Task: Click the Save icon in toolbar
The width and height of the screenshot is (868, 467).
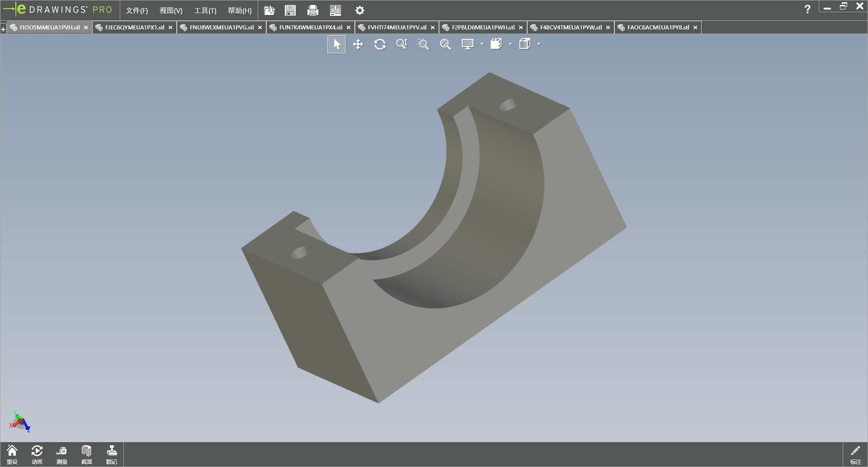Action: [x=290, y=10]
